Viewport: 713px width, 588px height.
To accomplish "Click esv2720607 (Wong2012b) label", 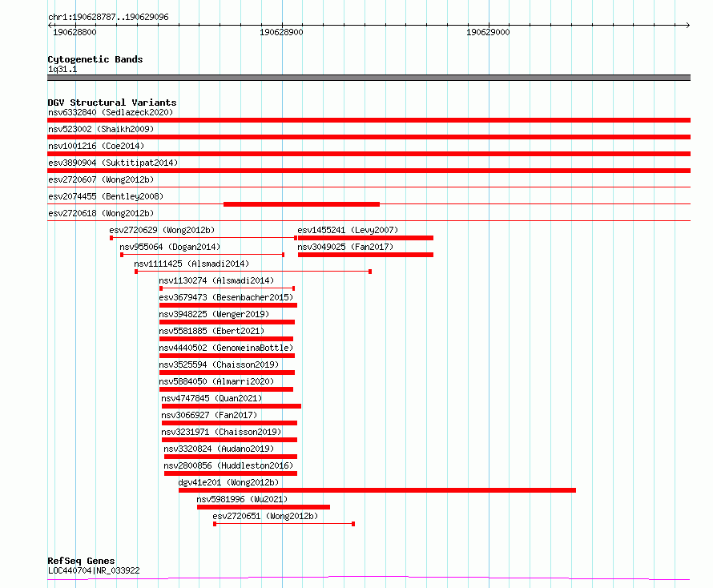I will tap(101, 179).
